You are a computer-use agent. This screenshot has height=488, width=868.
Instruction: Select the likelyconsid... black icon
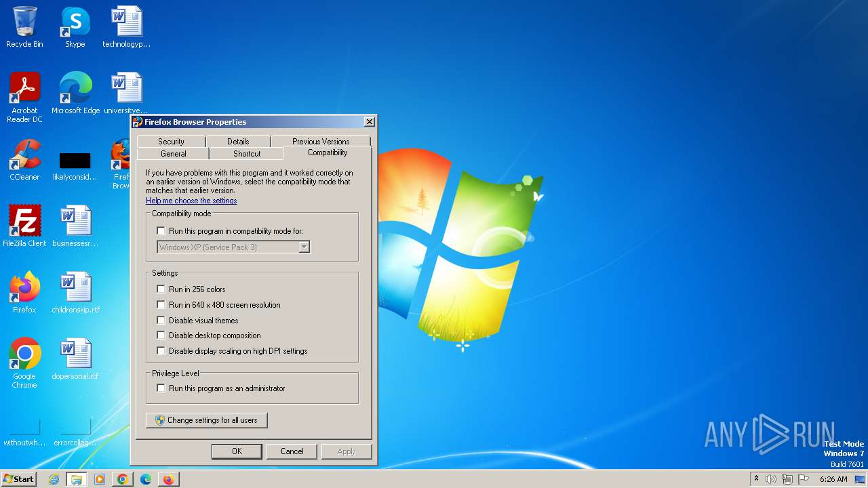coord(75,166)
